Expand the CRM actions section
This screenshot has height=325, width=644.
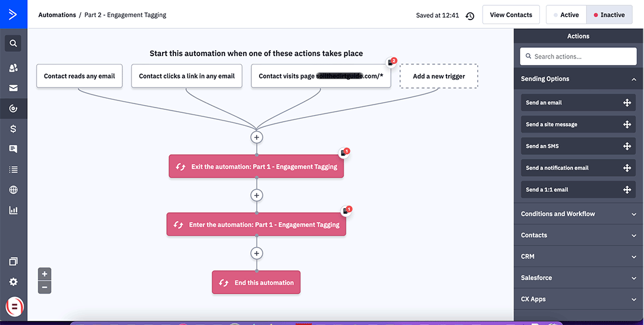click(578, 256)
